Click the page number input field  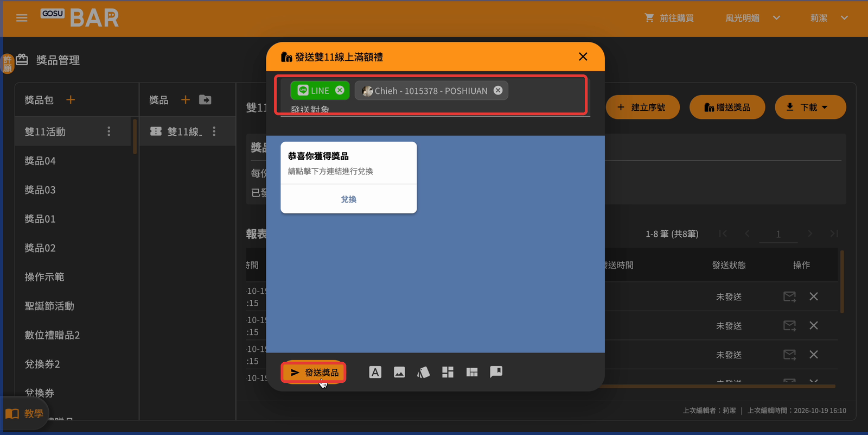click(778, 234)
